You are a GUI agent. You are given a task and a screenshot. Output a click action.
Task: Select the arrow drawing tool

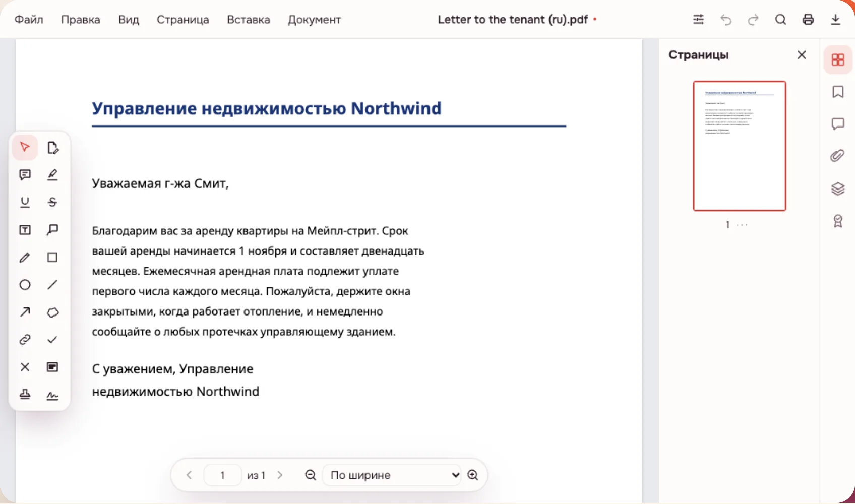point(25,312)
